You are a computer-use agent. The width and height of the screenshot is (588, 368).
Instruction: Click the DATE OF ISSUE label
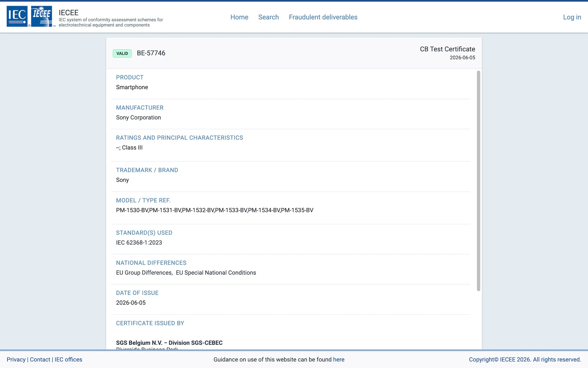coord(137,293)
